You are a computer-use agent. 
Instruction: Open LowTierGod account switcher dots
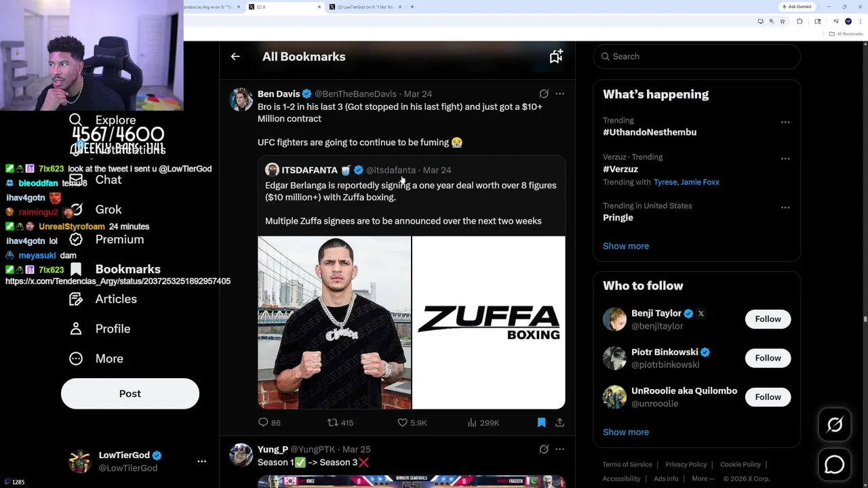(201, 461)
